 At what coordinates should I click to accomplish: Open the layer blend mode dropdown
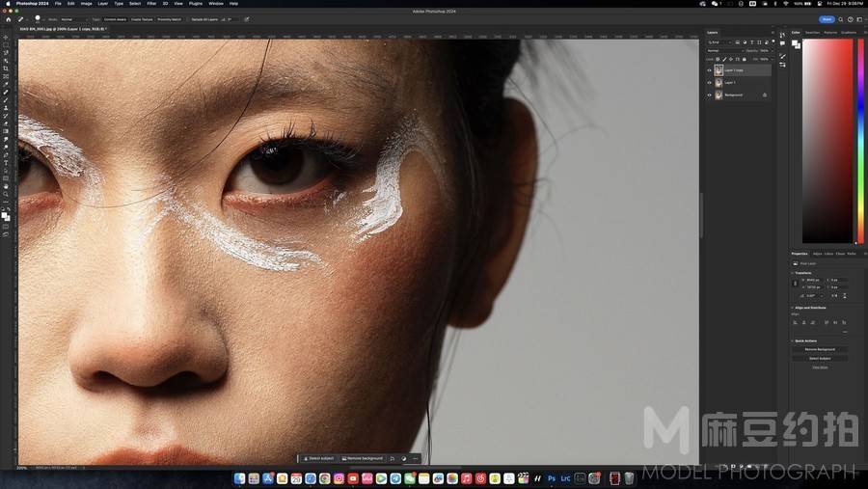point(725,51)
